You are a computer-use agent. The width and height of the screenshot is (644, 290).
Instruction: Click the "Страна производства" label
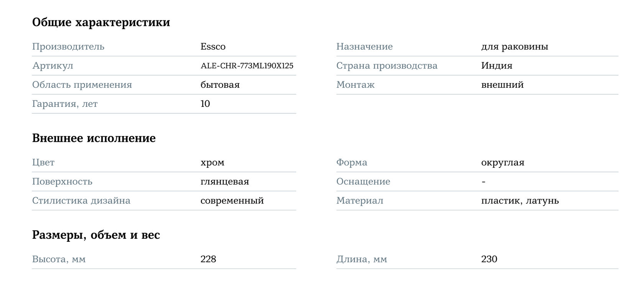pyautogui.click(x=386, y=66)
